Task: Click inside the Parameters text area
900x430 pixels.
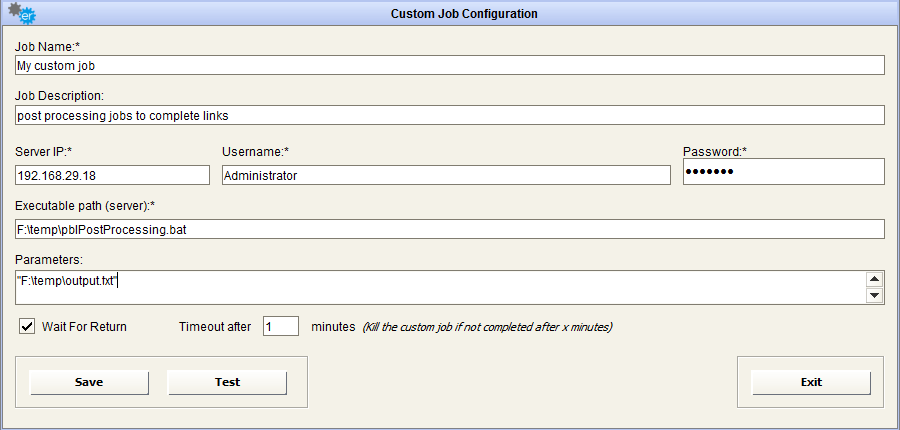Action: click(x=440, y=287)
